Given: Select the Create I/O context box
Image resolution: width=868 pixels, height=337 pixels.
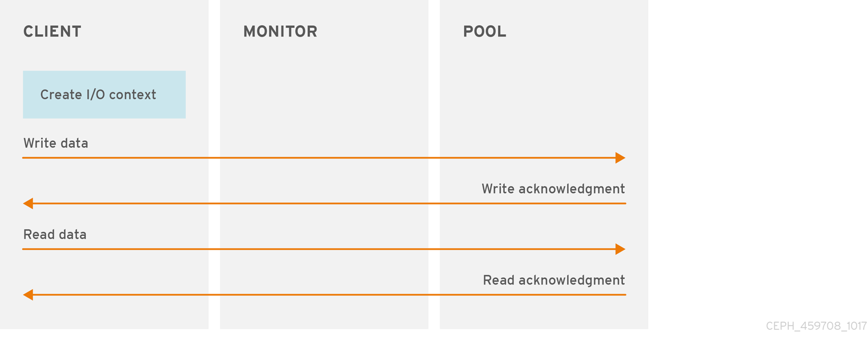Looking at the screenshot, I should 104,95.
